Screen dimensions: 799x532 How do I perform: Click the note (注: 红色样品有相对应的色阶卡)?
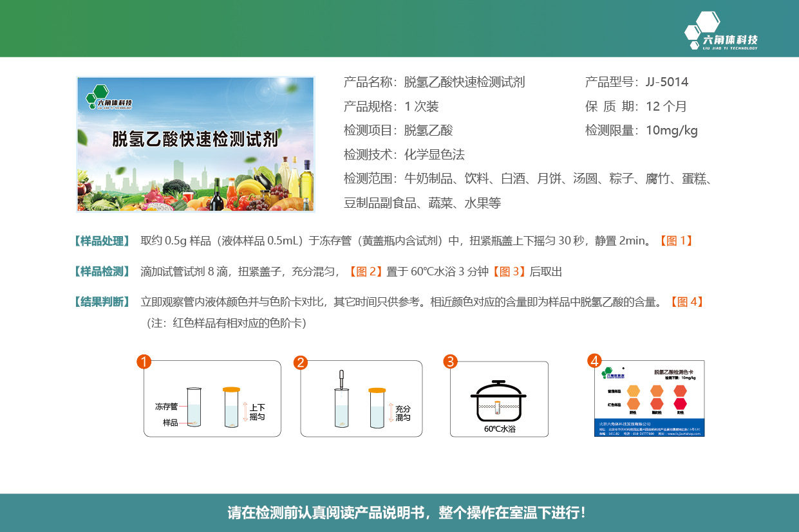227,323
